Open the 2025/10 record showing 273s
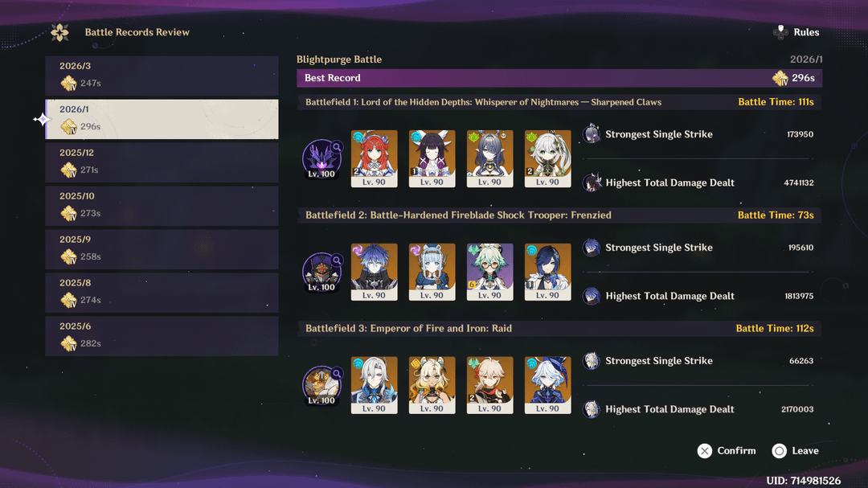The width and height of the screenshot is (868, 488). [162, 206]
